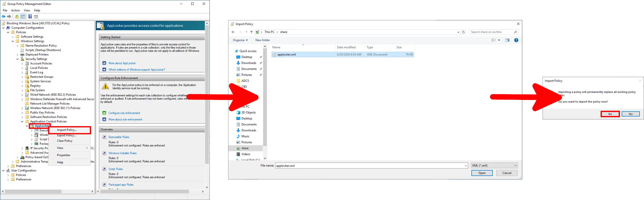Choose Import Policy... from the context menu

[x=69, y=130]
